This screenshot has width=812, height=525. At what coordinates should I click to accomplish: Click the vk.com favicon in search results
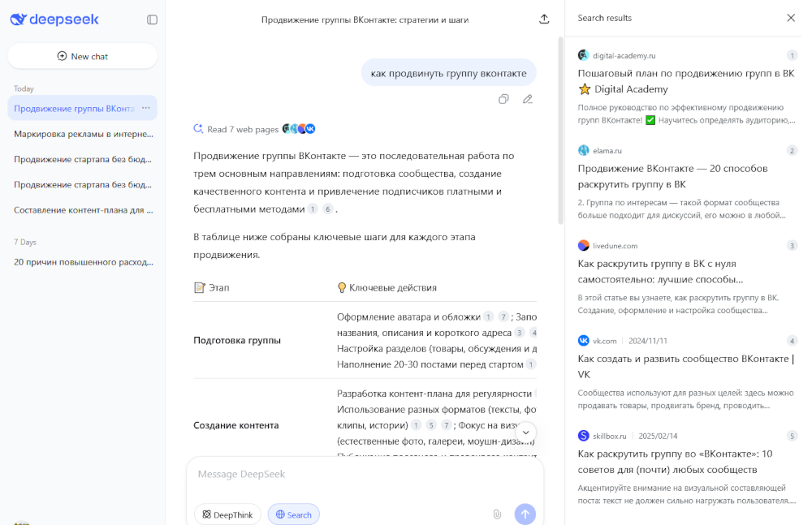pos(584,341)
